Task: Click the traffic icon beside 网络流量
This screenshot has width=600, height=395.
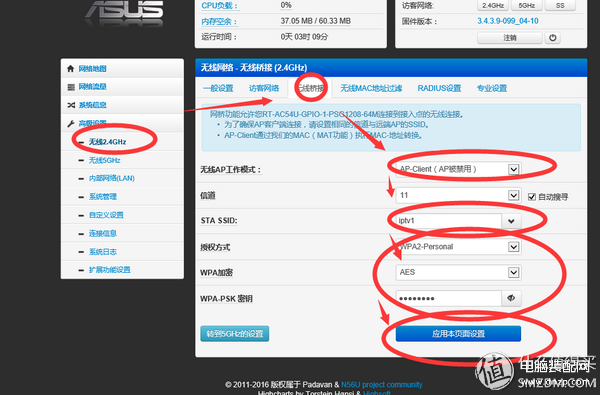Action: coord(71,87)
